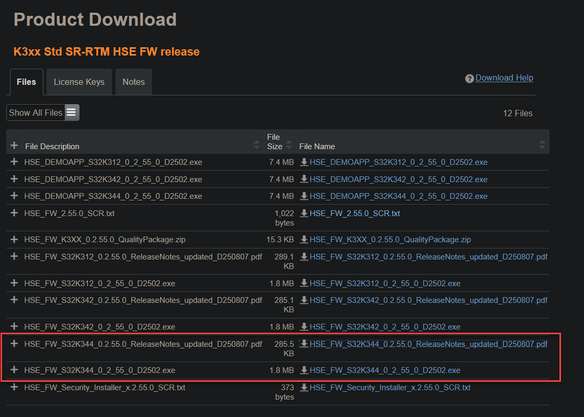Click download icon for HSE_DEMOAPP_S32K312 exe
The image size is (584, 417).
coord(304,162)
